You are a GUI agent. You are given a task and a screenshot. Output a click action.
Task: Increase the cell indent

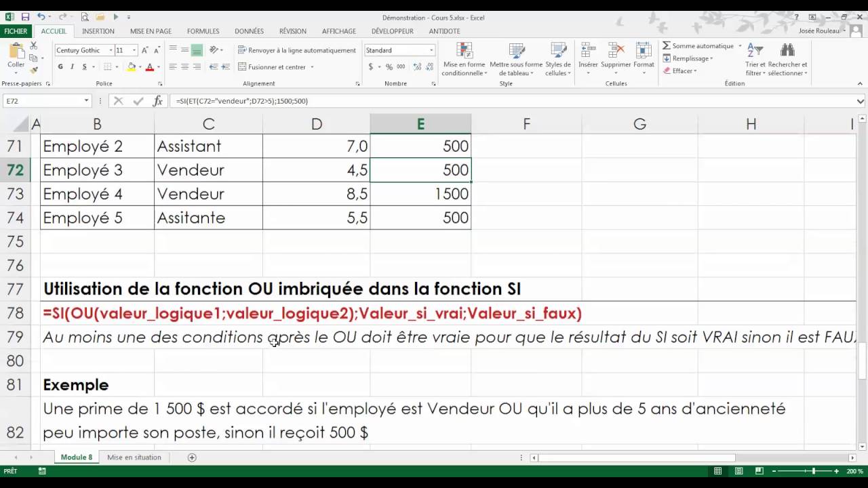tap(225, 66)
